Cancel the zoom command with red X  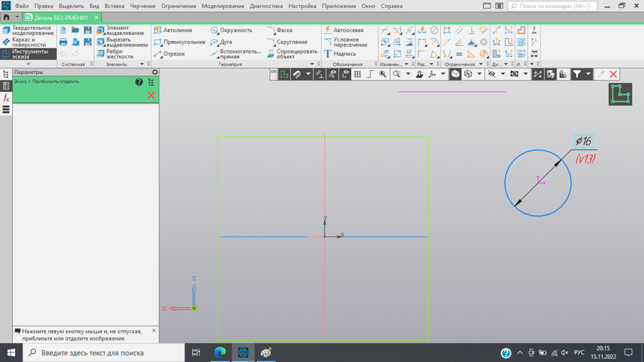(x=151, y=95)
